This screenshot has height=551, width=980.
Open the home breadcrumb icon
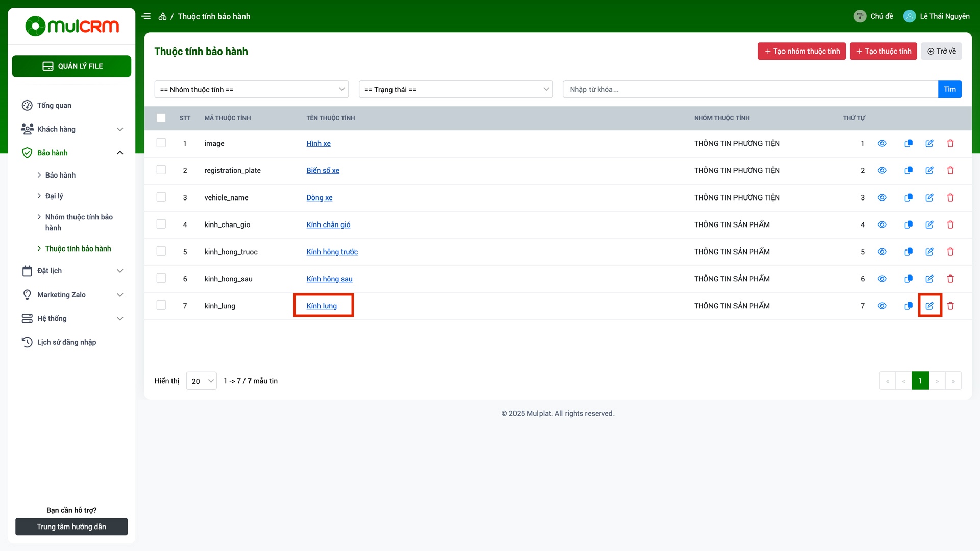tap(162, 16)
